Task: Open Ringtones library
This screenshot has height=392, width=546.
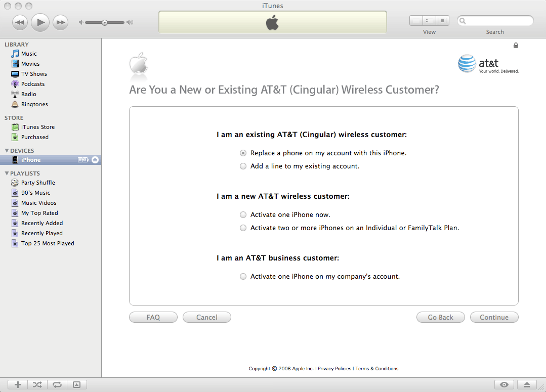Action: pyautogui.click(x=51, y=104)
